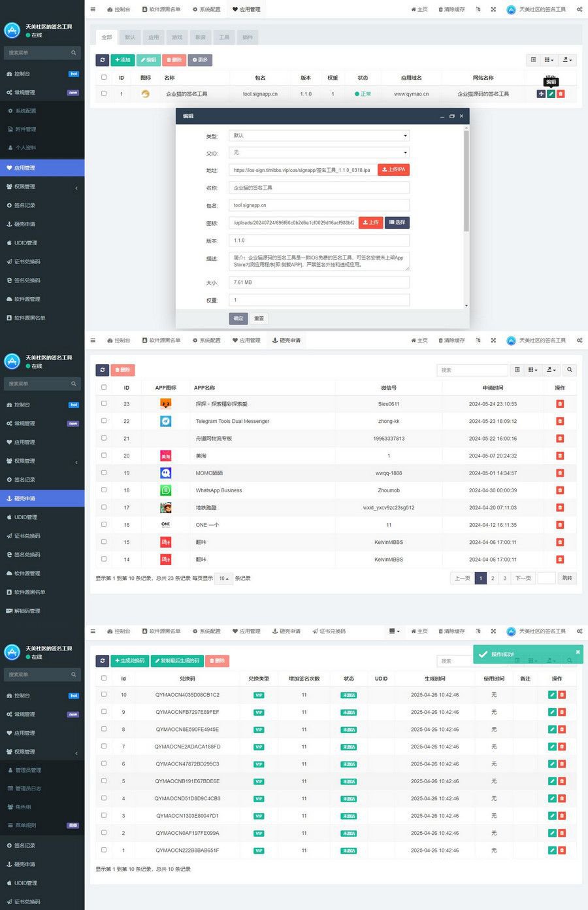This screenshot has height=910, width=588.
Task: Click the search input field above the 砸壳申请 table
Action: [x=472, y=370]
